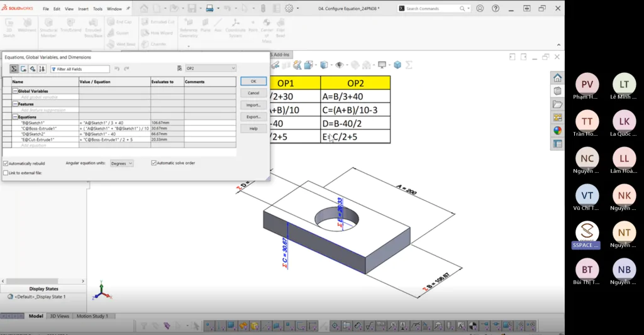Click the Print icon in title bar
This screenshot has width=644, height=335.
coord(209,8)
